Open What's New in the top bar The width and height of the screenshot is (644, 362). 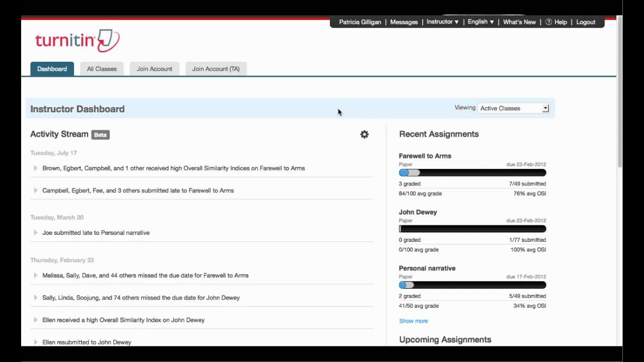click(x=519, y=22)
